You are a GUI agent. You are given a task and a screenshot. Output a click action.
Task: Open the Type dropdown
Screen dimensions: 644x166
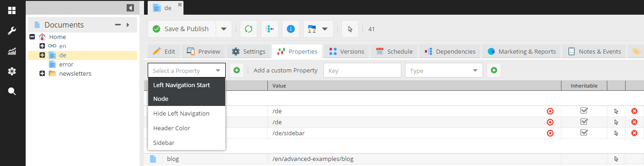444,71
